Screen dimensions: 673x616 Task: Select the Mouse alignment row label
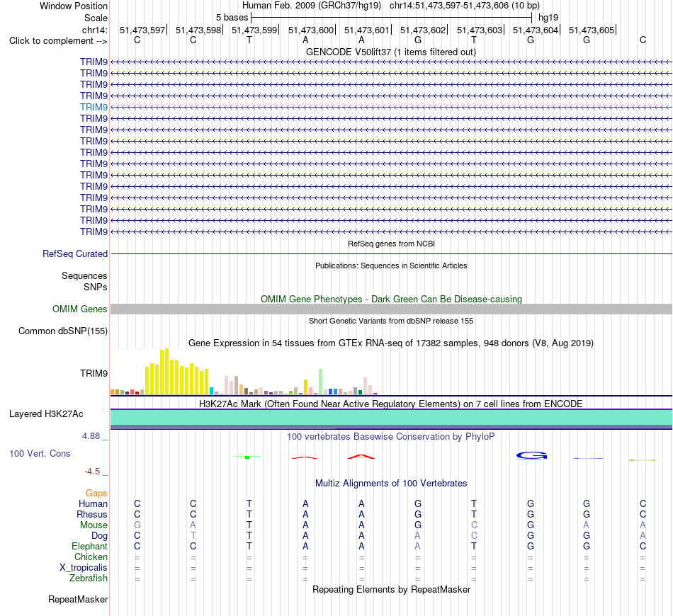coord(94,525)
